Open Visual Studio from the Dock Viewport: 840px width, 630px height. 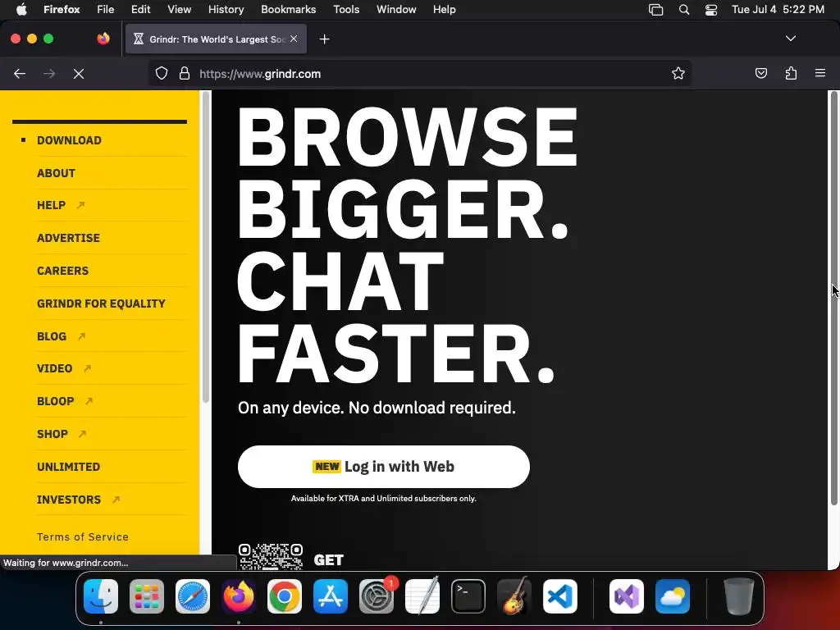click(627, 596)
